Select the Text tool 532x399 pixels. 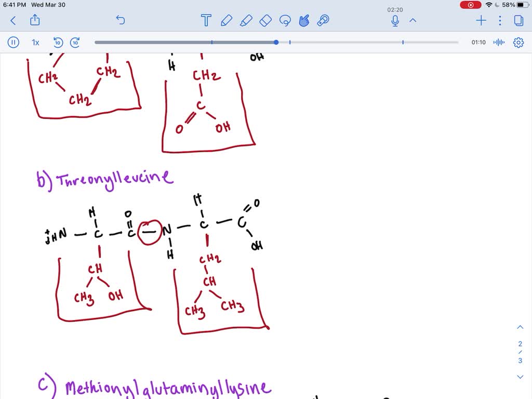[206, 20]
